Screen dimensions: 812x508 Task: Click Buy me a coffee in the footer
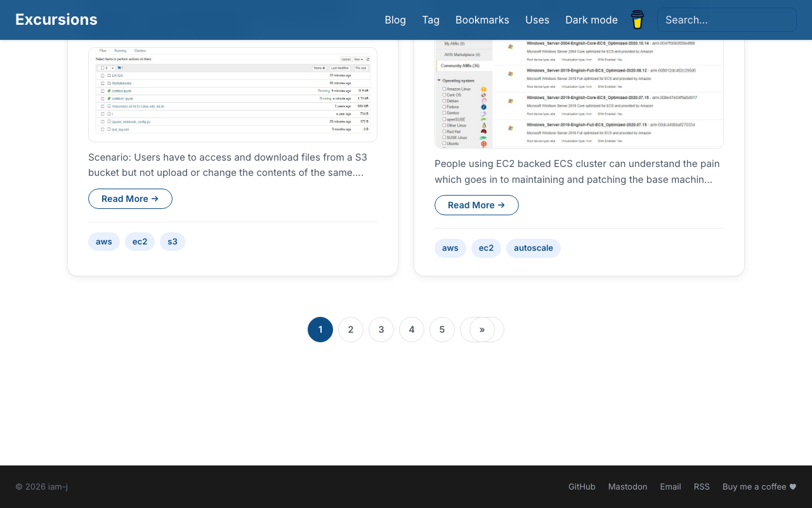[755, 486]
